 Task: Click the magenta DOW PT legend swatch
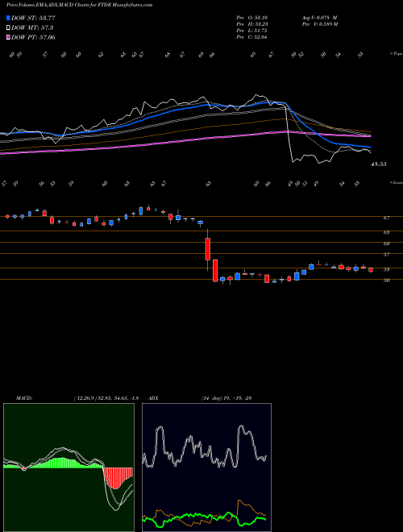click(8, 37)
